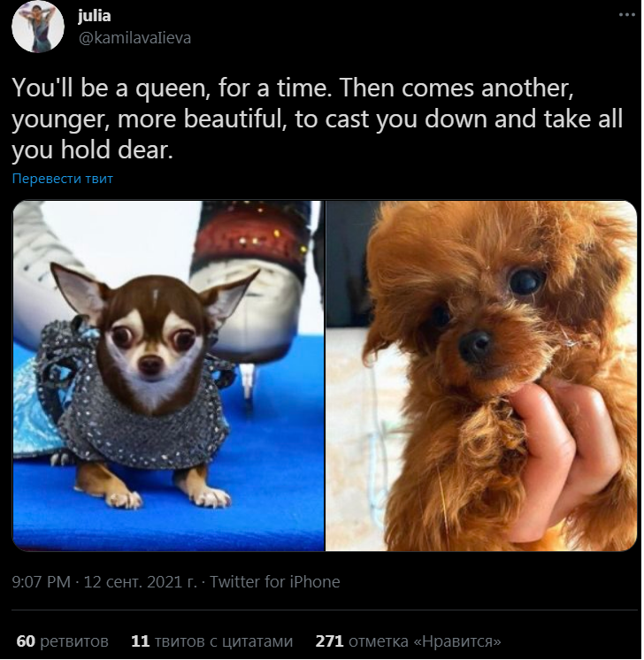Click the likes count number 271
This screenshot has height=660, width=644.
pos(330,641)
